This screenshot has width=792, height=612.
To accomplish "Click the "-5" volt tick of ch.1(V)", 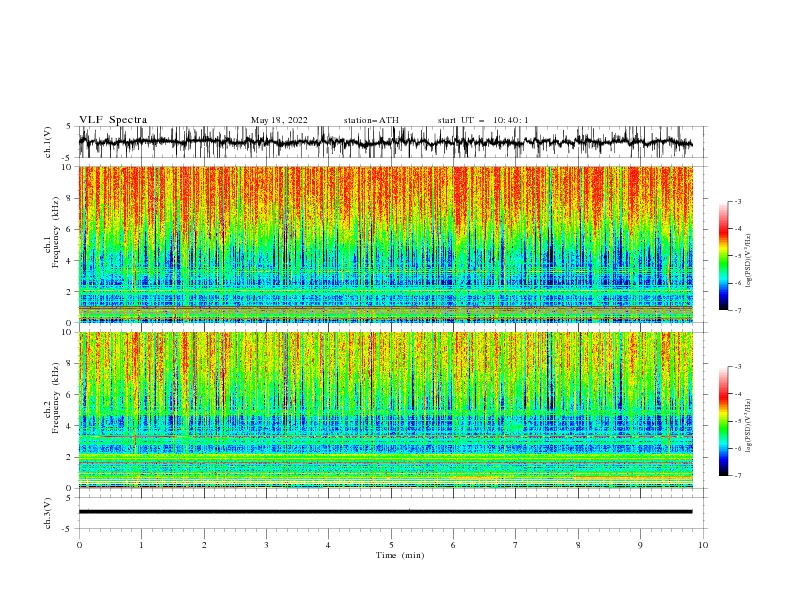I will point(68,158).
